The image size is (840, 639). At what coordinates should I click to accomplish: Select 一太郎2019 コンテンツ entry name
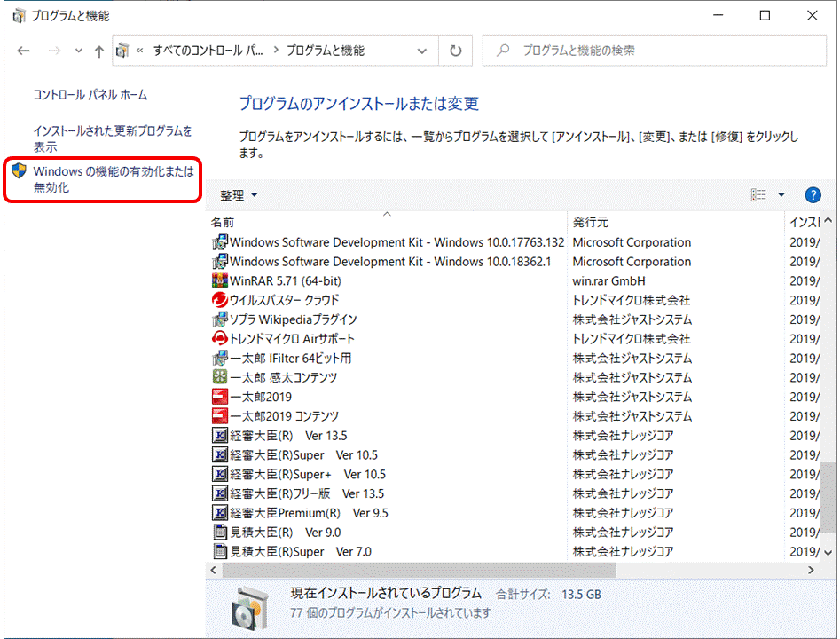pos(285,416)
